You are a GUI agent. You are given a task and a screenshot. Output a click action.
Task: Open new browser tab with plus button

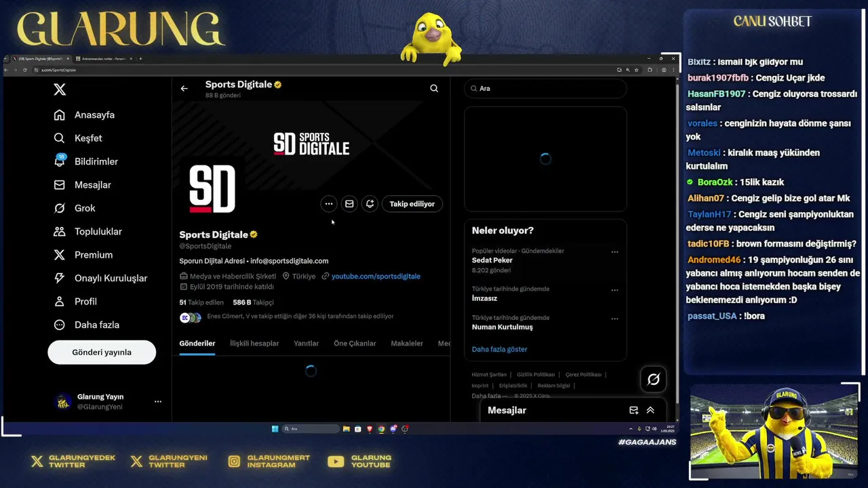point(140,59)
